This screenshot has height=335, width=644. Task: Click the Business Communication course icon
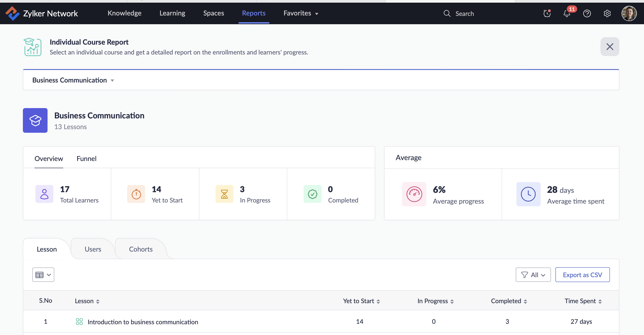click(x=35, y=120)
